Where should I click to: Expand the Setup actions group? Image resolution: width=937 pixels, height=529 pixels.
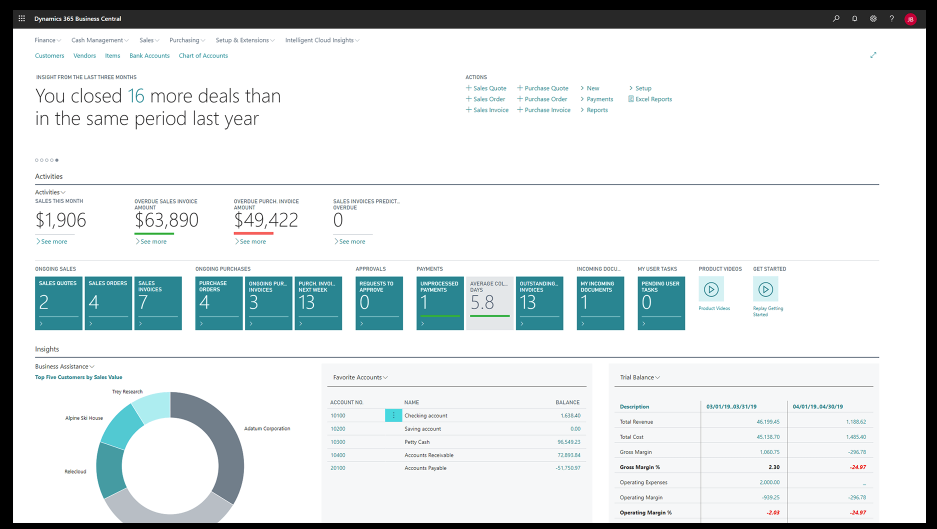[x=639, y=88]
